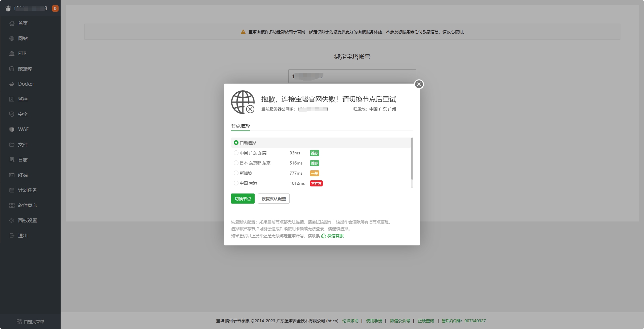Click the 恢复默认配置 button
The width and height of the screenshot is (644, 329).
274,199
